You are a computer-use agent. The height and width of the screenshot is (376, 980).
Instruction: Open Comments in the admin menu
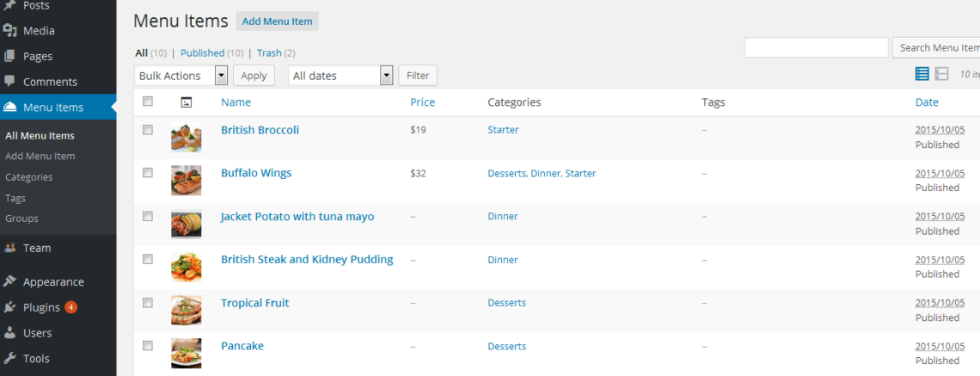point(50,82)
